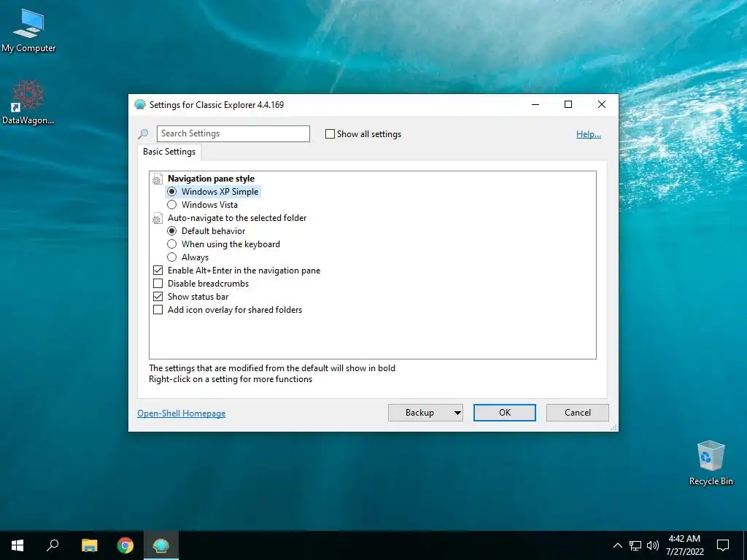Screen dimensions: 747x560
Task: Click Auto-navigate to the selected folder label
Action: [x=237, y=218]
